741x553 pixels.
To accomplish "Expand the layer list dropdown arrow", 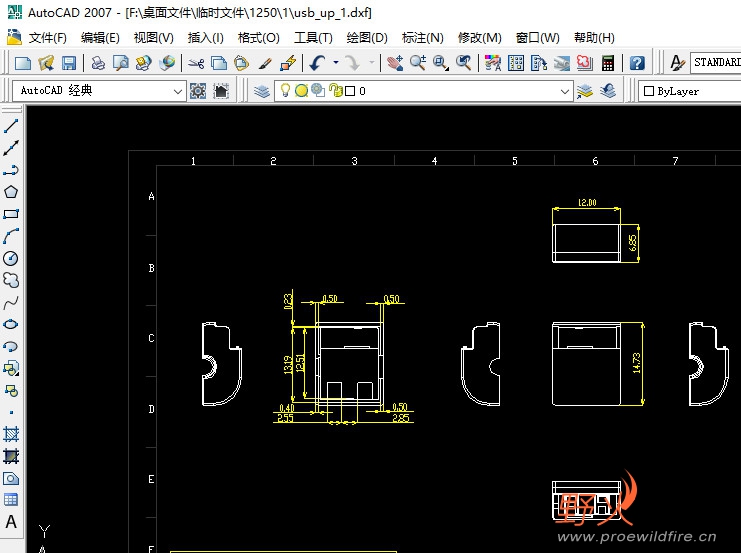I will (x=564, y=91).
